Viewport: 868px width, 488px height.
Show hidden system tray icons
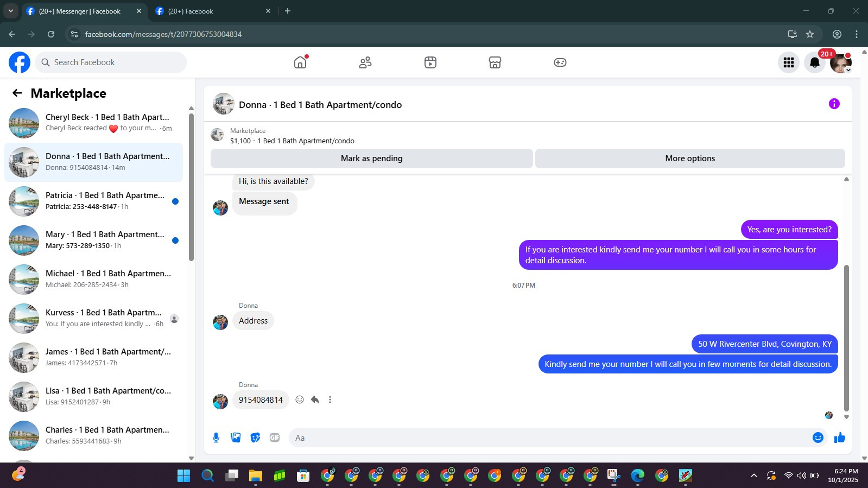pos(753,476)
